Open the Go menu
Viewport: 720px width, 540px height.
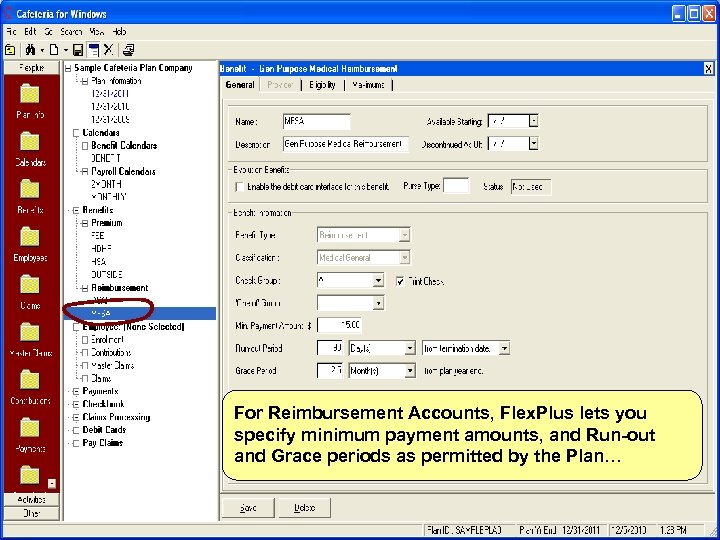pyautogui.click(x=49, y=32)
